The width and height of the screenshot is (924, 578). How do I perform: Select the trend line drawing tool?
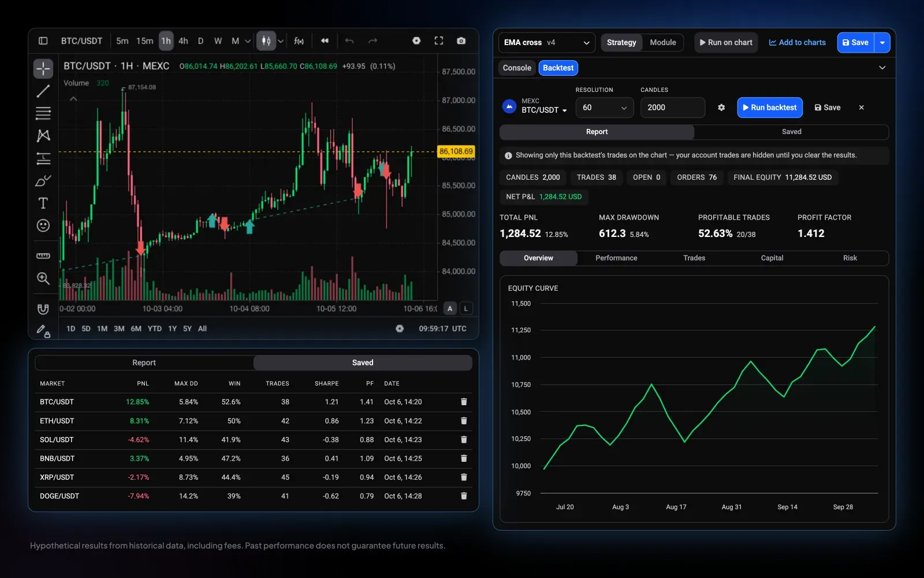tap(43, 91)
